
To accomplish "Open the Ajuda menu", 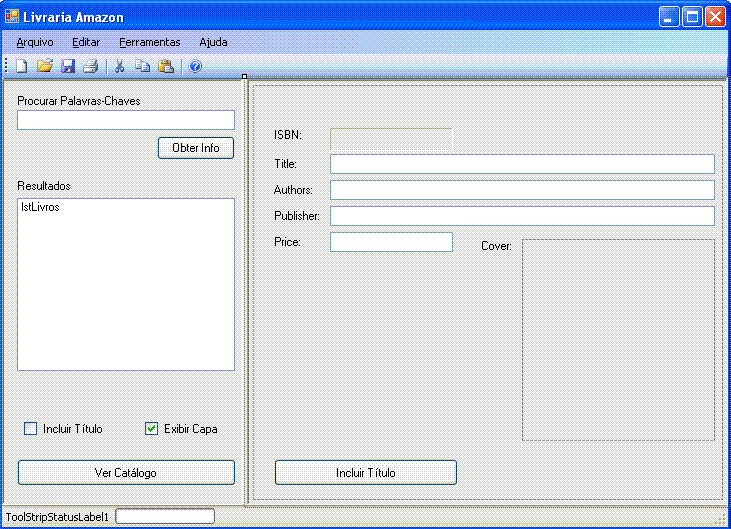I will [x=214, y=42].
